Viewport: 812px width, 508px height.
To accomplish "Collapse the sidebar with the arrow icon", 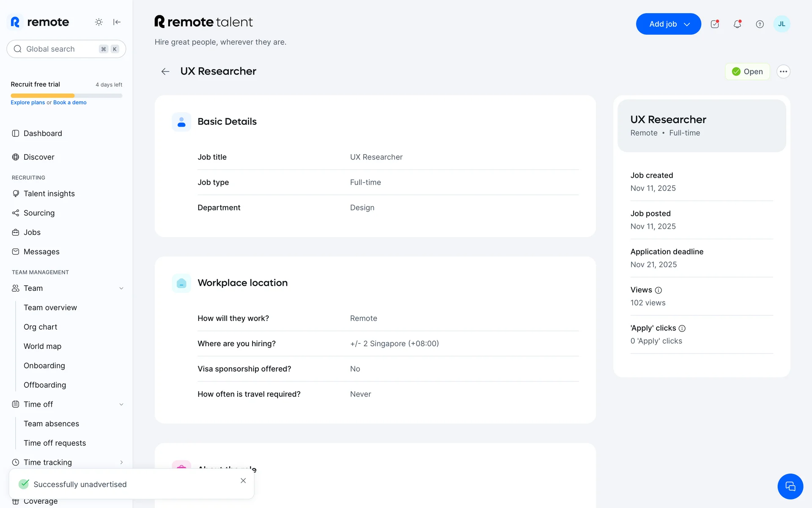I will click(117, 22).
